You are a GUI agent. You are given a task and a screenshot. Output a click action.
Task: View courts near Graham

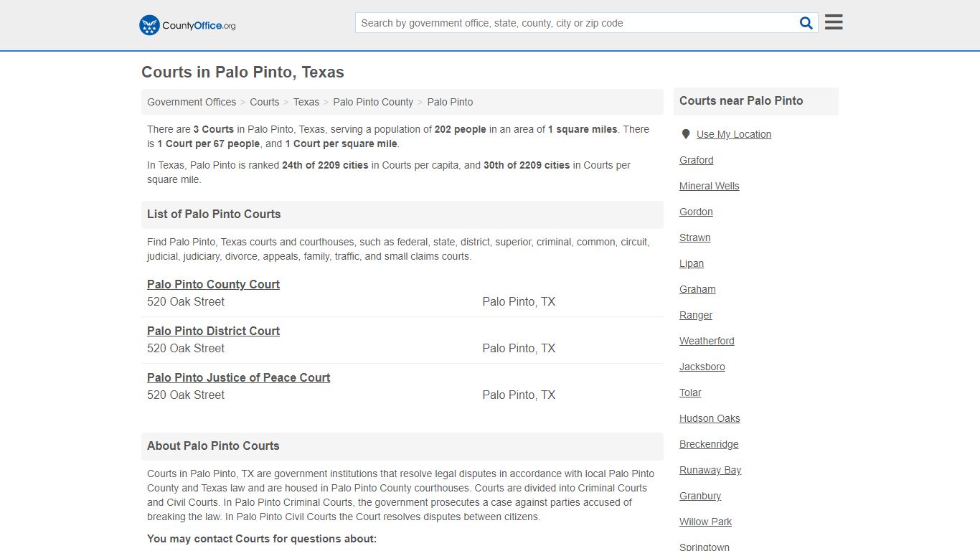(x=697, y=289)
